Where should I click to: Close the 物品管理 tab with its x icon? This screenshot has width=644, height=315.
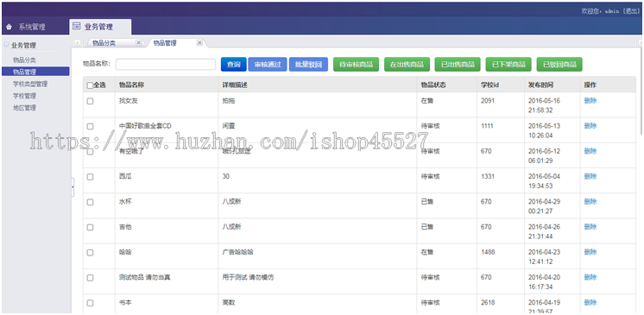click(199, 42)
